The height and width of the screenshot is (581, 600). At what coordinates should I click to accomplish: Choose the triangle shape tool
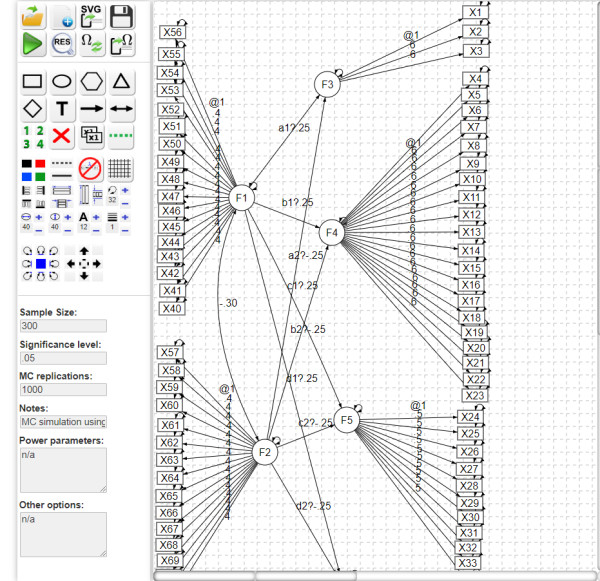pyautogui.click(x=122, y=81)
